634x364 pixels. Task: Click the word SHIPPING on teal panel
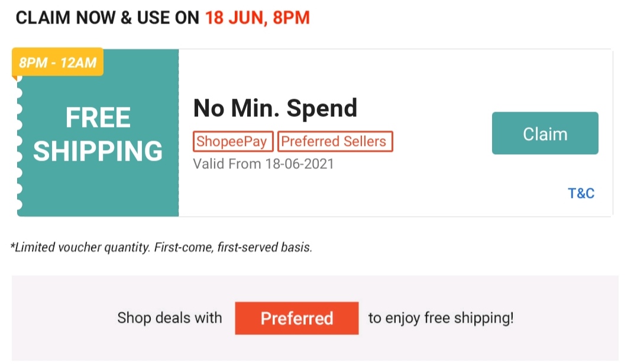tap(98, 151)
